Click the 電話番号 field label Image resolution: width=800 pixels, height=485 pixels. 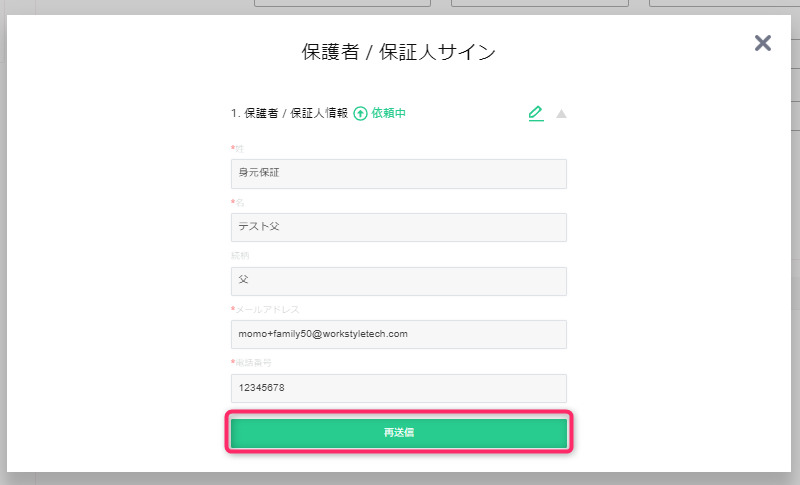(251, 363)
